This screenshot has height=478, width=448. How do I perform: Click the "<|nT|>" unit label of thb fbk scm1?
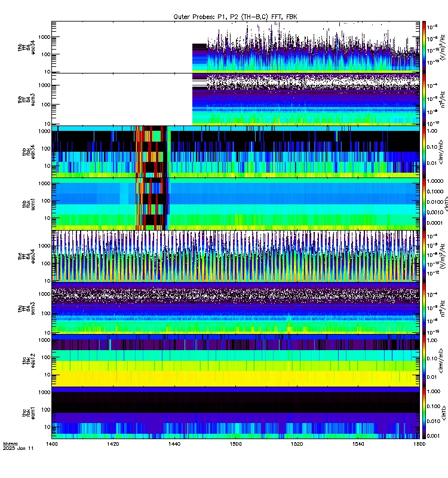coord(446,204)
